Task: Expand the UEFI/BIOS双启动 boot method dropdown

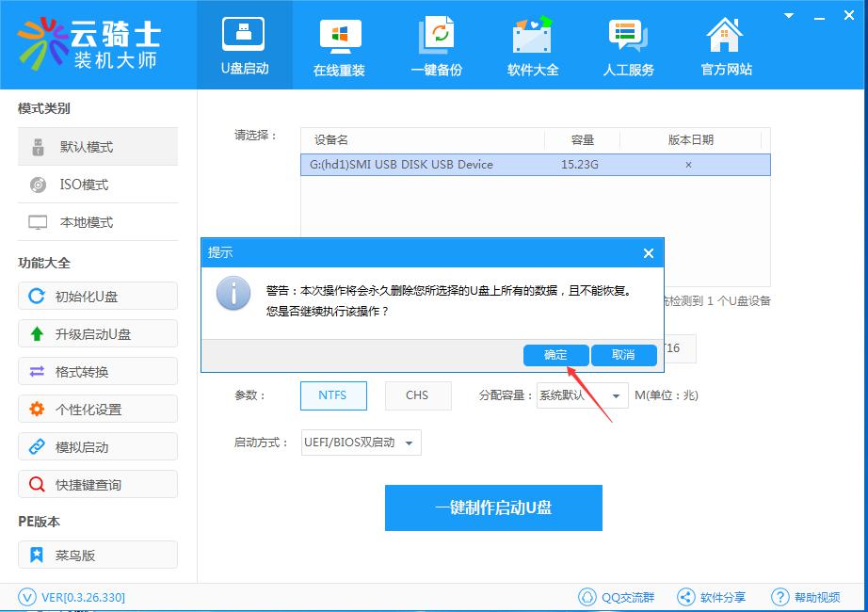Action: click(x=361, y=443)
